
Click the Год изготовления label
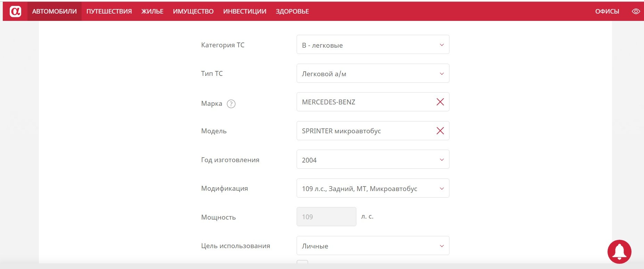coord(230,160)
